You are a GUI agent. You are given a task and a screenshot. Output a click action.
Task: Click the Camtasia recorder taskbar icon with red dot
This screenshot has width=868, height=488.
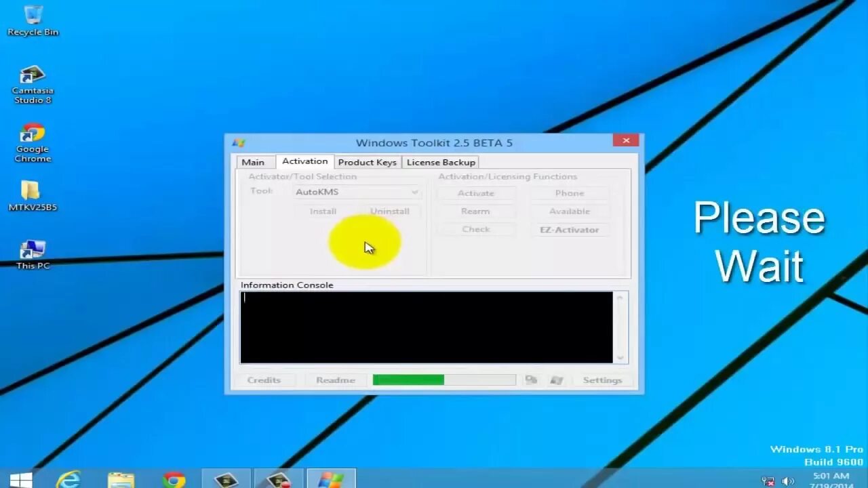(x=279, y=479)
